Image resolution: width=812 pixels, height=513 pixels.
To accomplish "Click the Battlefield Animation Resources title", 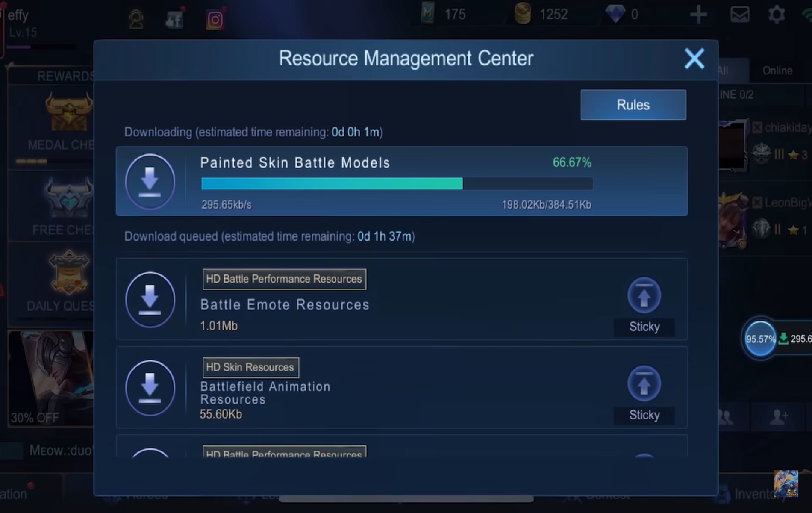I will tap(265, 393).
